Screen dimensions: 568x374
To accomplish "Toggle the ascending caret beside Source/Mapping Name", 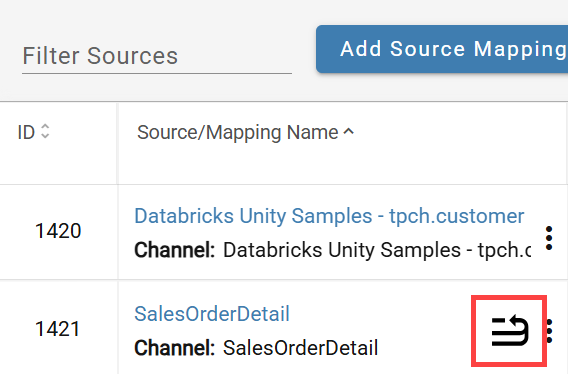I will (348, 131).
